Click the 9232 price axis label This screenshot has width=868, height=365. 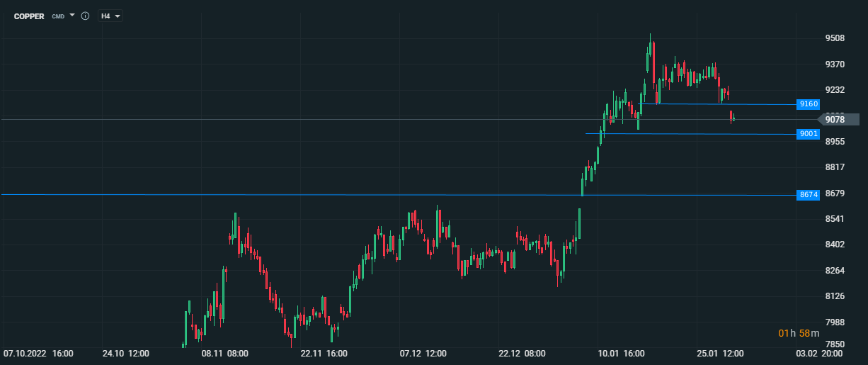[x=835, y=90]
